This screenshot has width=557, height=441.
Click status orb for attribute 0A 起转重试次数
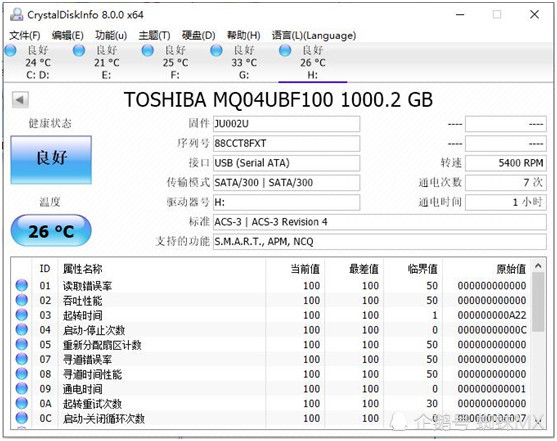coord(22,403)
